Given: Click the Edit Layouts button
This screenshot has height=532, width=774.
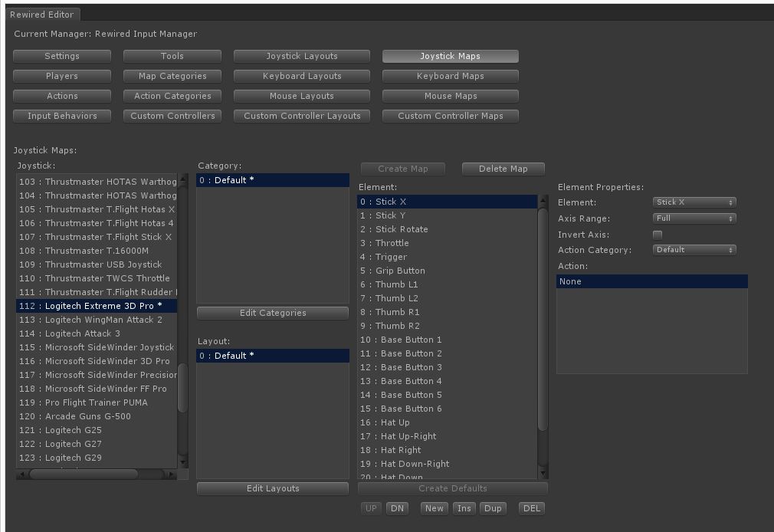Looking at the screenshot, I should pyautogui.click(x=272, y=488).
